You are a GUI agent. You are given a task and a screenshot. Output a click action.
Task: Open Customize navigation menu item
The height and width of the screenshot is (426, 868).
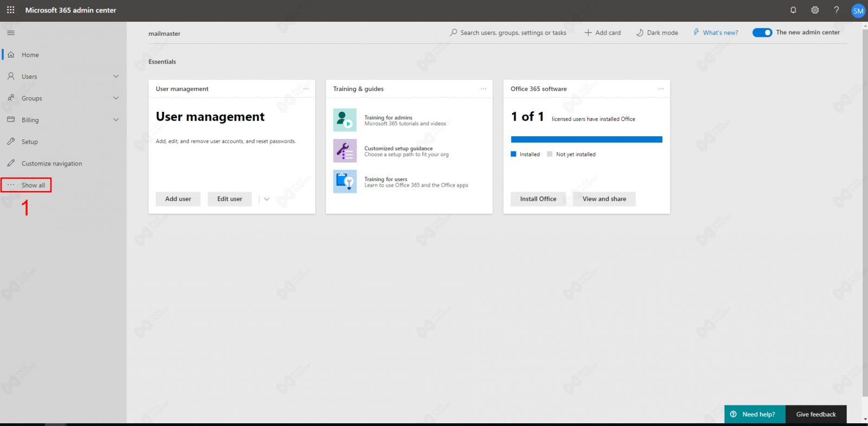[x=63, y=163]
